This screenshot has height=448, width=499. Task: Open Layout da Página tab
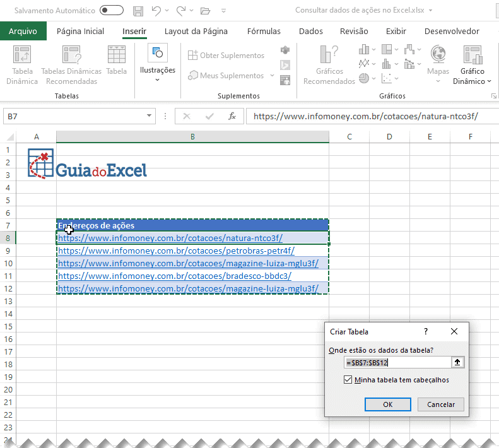click(x=196, y=31)
